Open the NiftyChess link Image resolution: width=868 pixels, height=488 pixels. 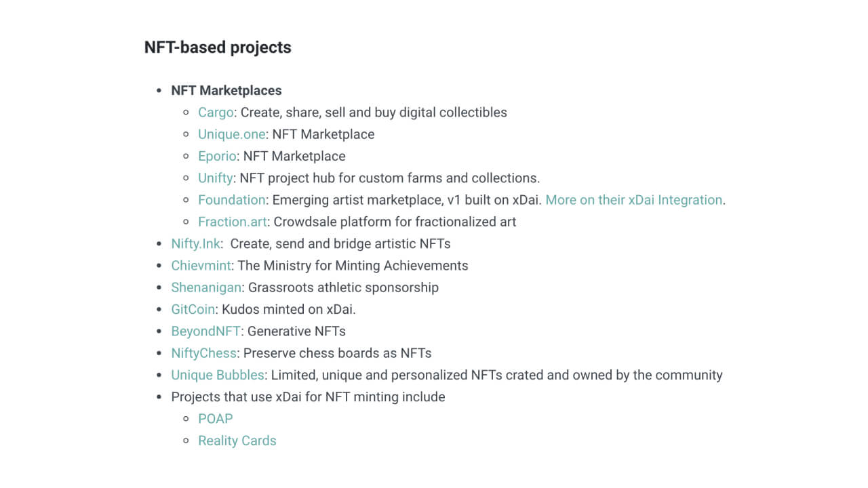203,353
